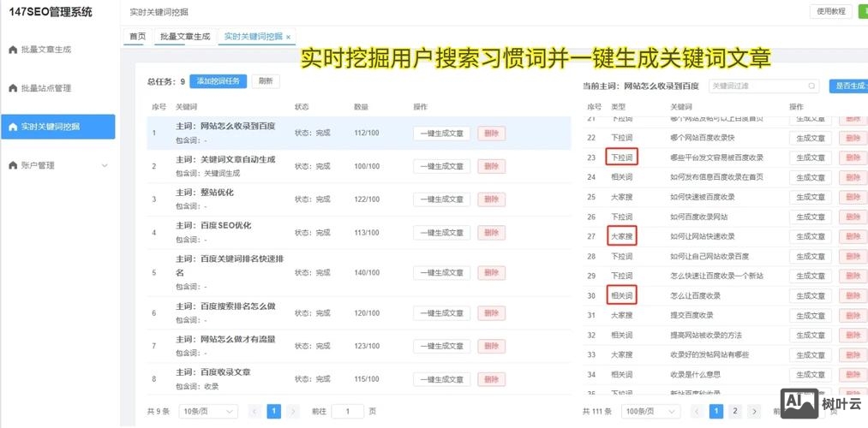Click next page arrow in right pagination
Viewport: 868px width, 428px height.
pos(753,412)
